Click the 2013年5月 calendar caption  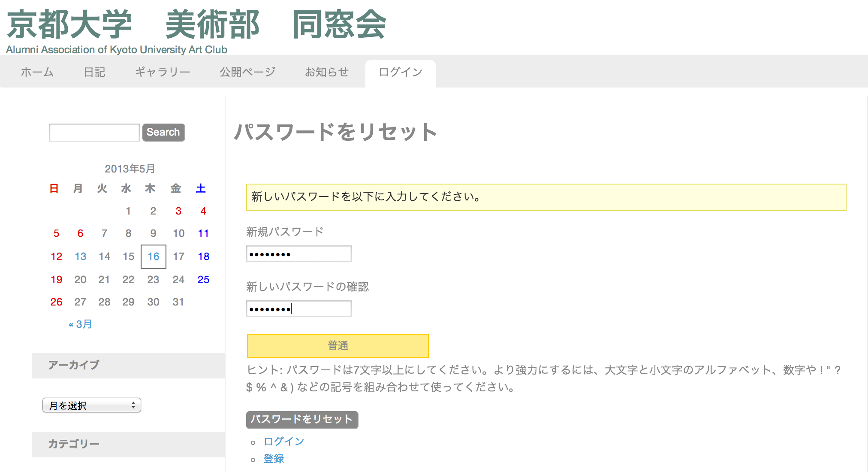click(130, 169)
